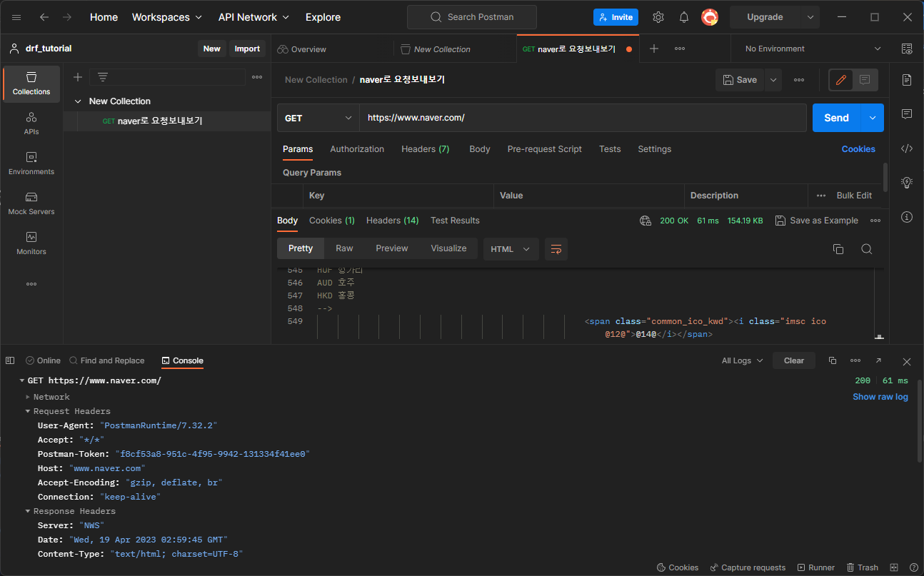Change the HTML response format dropdown

click(511, 249)
